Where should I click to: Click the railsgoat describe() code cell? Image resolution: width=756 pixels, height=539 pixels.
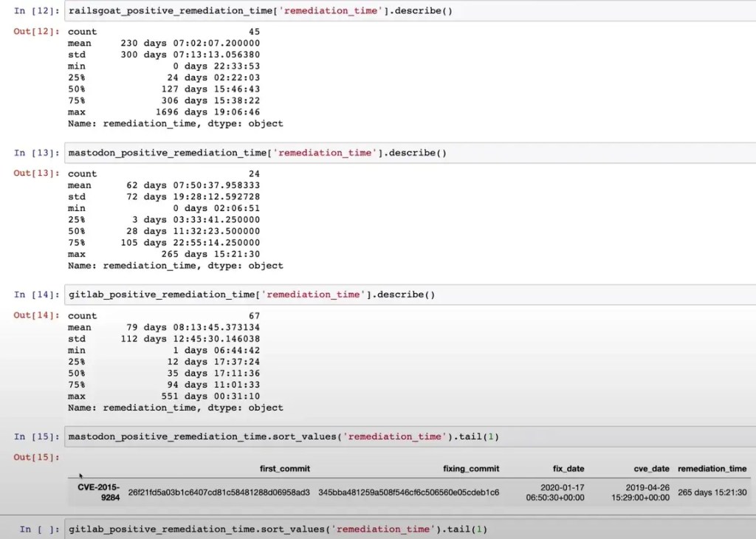point(410,11)
